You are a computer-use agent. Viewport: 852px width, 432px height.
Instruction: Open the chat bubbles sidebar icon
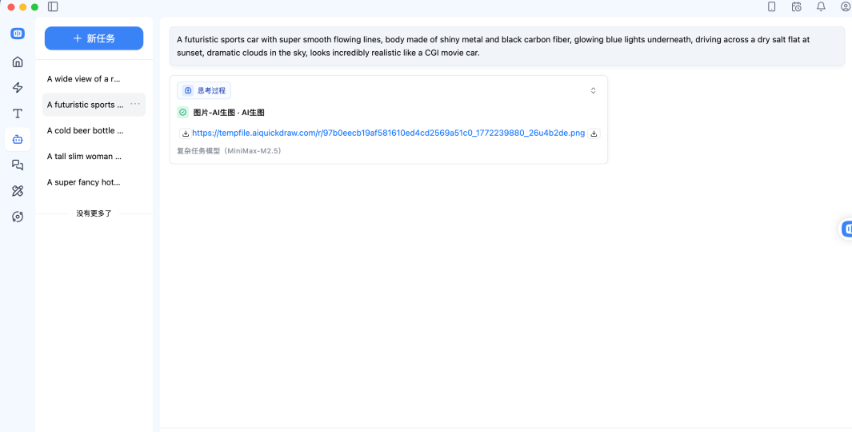click(x=17, y=165)
